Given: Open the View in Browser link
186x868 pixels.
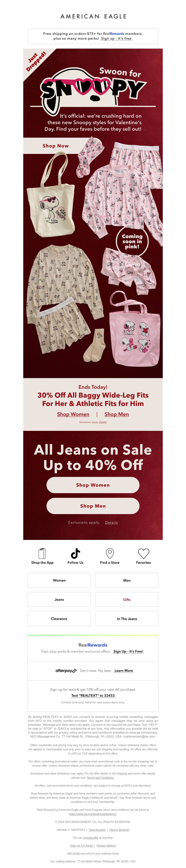Looking at the screenshot, I should (119, 830).
